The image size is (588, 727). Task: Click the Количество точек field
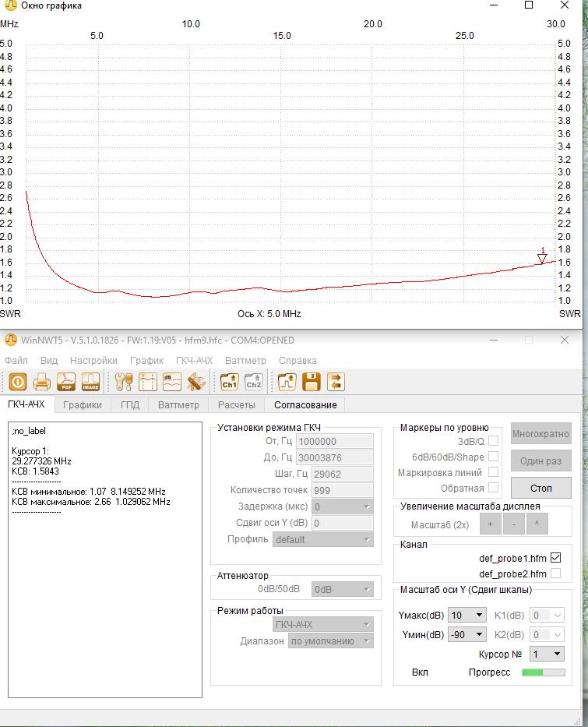343,490
